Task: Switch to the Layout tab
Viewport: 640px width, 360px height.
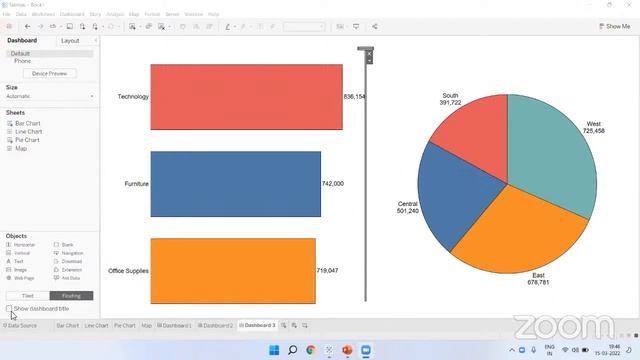Action: (x=70, y=41)
